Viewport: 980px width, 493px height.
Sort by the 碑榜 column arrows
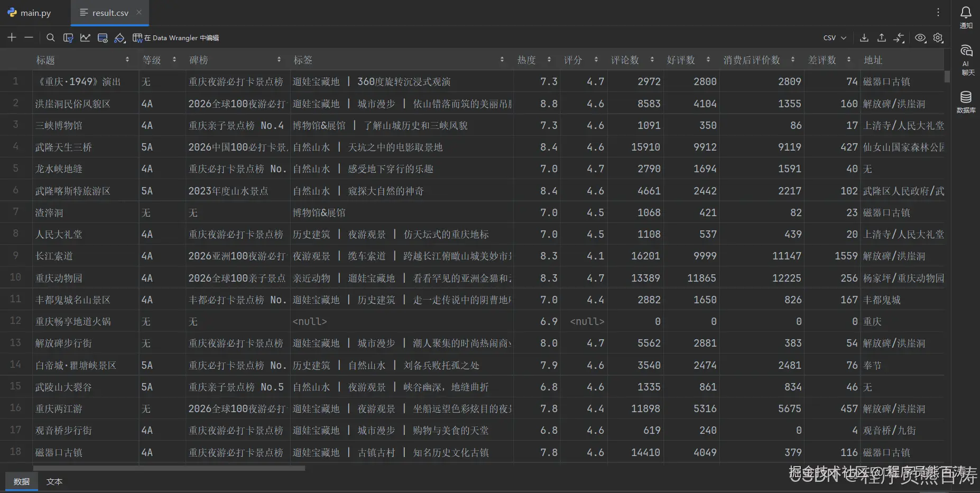(x=279, y=60)
